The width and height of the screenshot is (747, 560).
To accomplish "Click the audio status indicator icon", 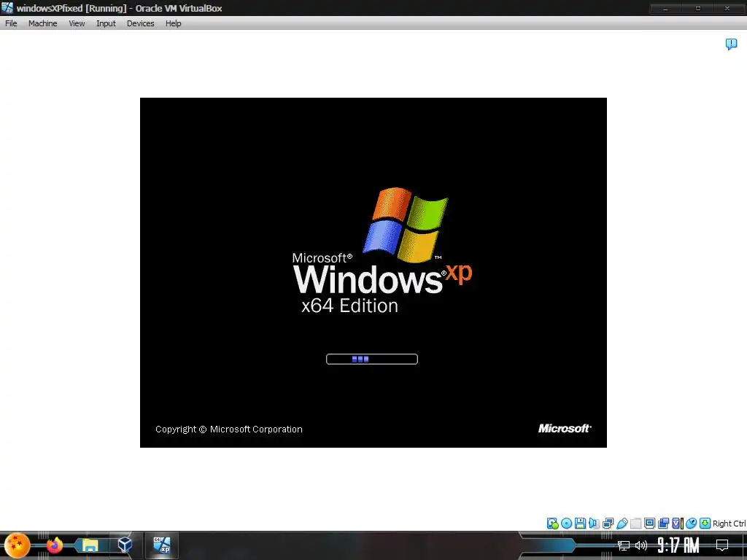I will pyautogui.click(x=594, y=524).
